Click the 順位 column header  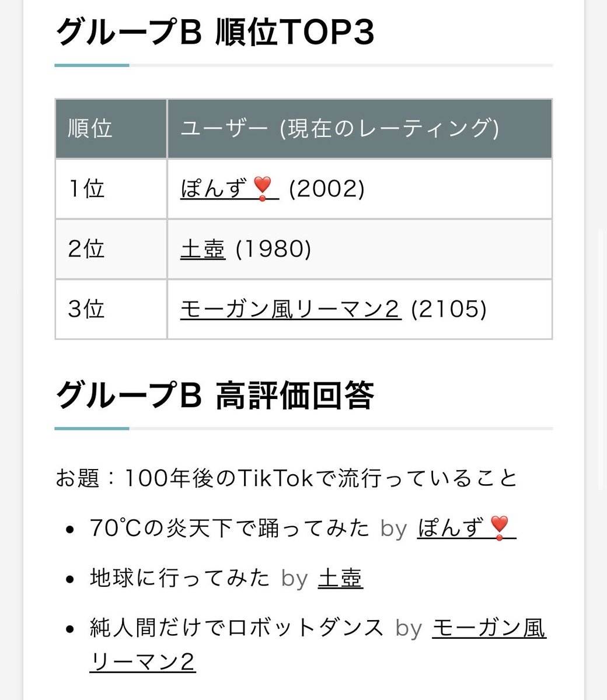point(111,128)
